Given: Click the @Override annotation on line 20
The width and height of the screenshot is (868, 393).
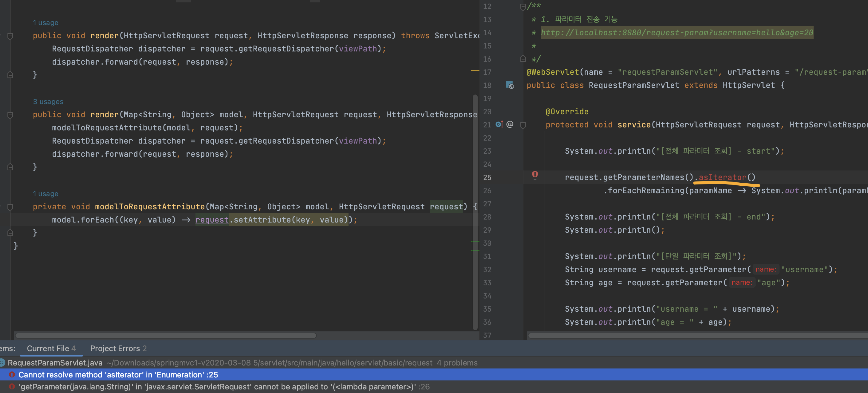Looking at the screenshot, I should [x=567, y=112].
